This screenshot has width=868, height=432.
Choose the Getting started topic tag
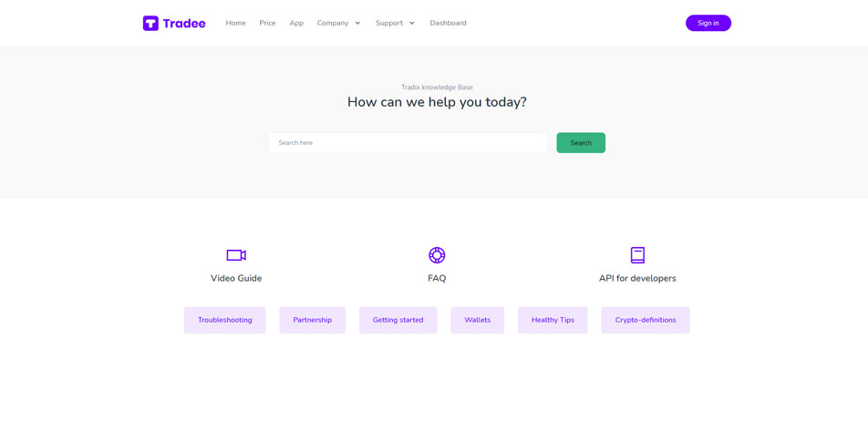398,320
